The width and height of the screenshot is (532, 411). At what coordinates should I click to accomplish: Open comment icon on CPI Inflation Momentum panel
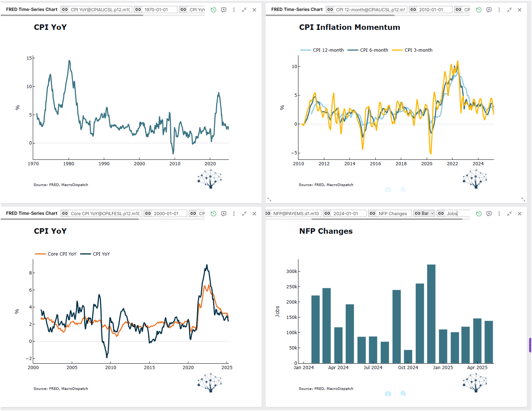(489, 10)
